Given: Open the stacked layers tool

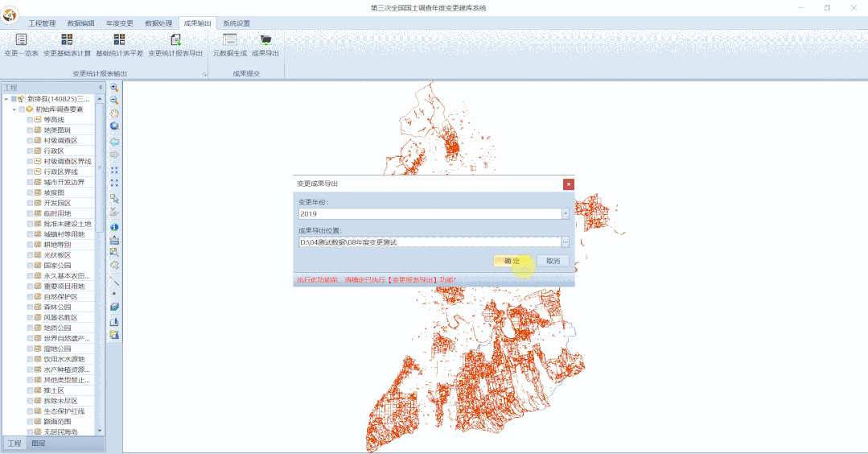Looking at the screenshot, I should [x=114, y=307].
